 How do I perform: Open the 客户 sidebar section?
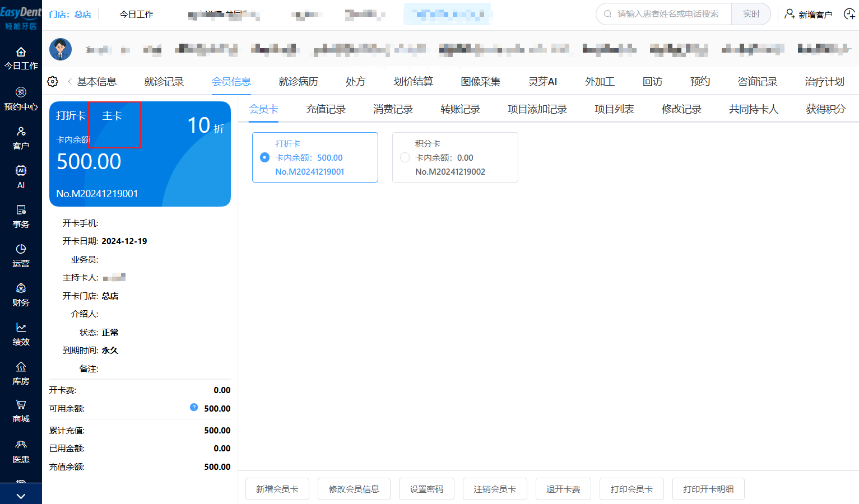click(x=21, y=138)
